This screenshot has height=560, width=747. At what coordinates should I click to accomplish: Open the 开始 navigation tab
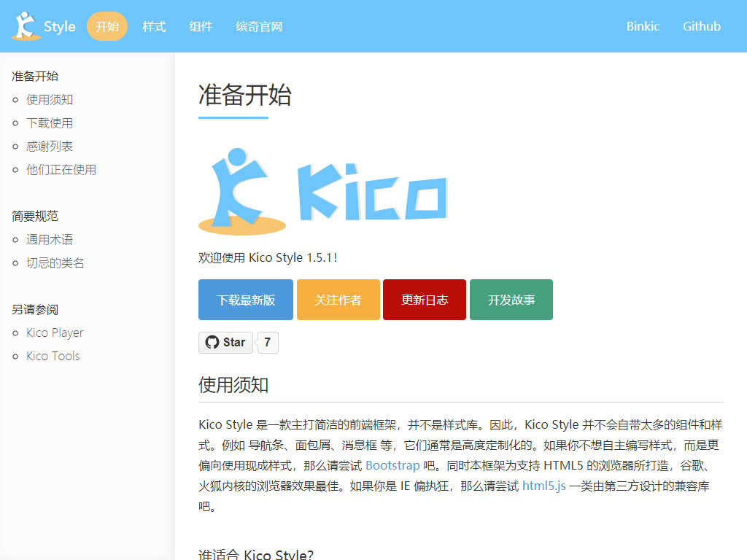tap(107, 26)
